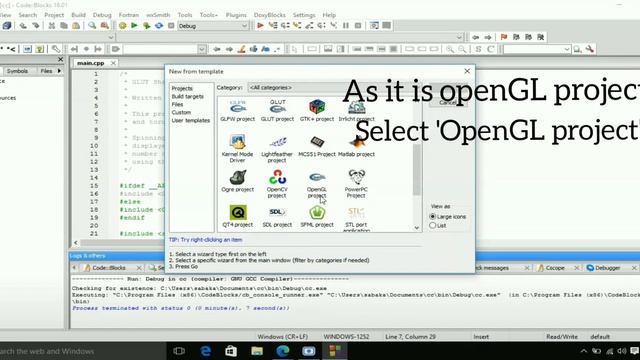Select the OpenGL project template

pyautogui.click(x=317, y=184)
